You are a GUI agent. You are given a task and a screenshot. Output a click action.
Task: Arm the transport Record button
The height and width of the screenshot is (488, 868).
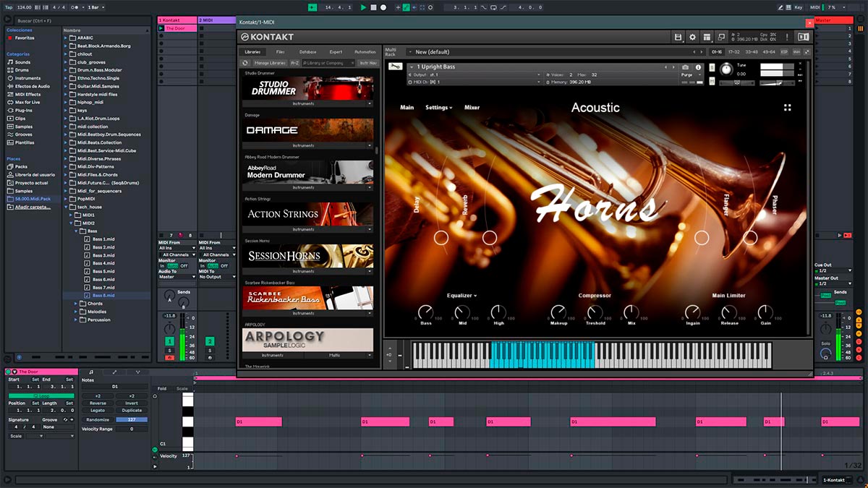pos(383,7)
